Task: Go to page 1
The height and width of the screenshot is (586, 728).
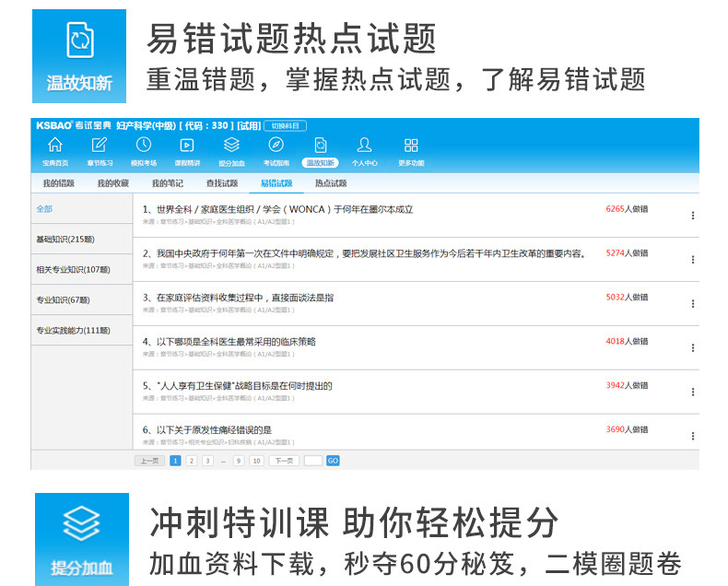Action: [175, 461]
